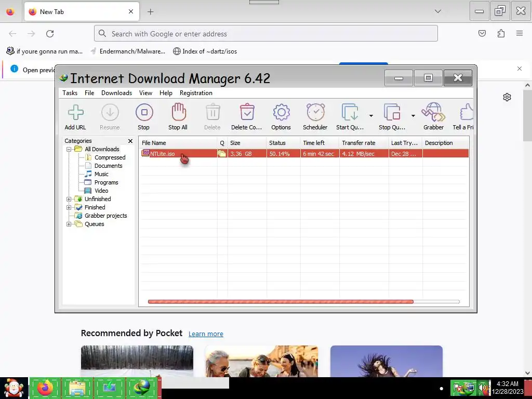Open the Endermanch/Malware bookmark
Screen dimensions: 532x399
point(128,51)
